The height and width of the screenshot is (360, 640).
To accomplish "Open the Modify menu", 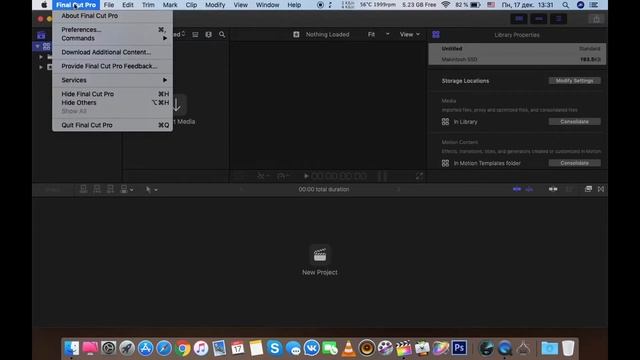I will point(215,5).
